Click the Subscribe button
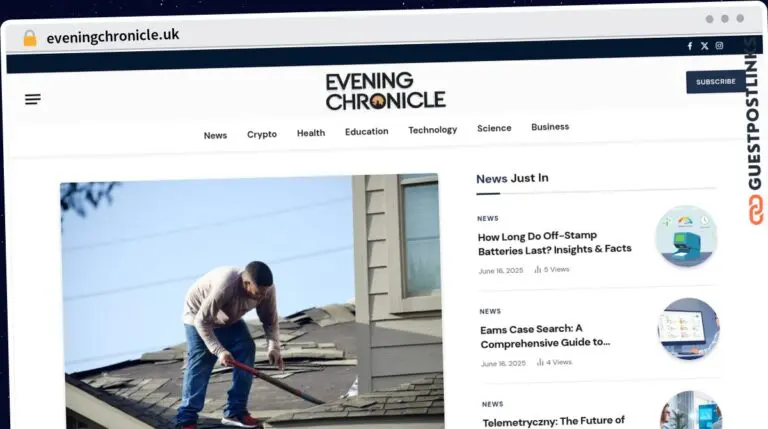Screen dimensions: 768x429 pos(716,82)
